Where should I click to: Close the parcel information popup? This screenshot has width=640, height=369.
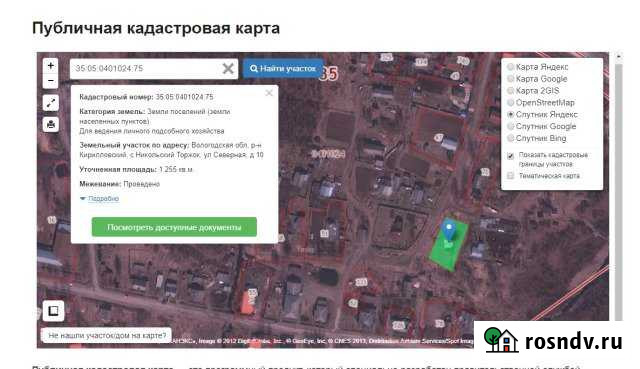click(x=269, y=93)
